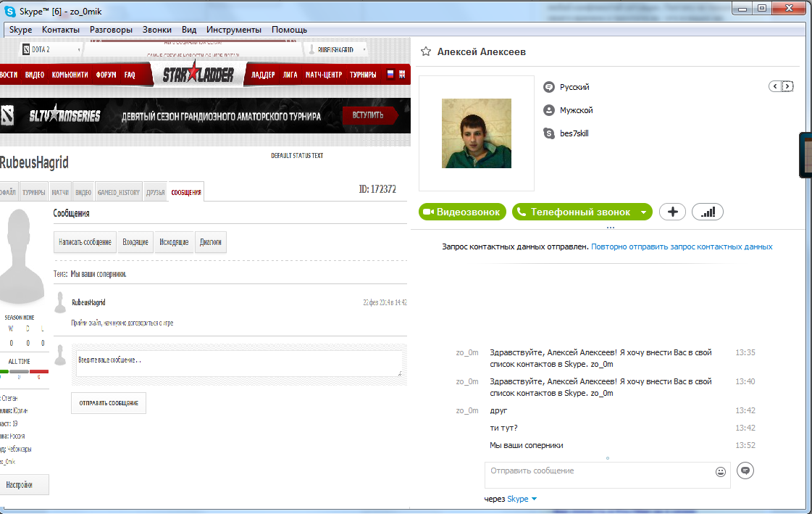Image resolution: width=812 pixels, height=514 pixels.
Task: Switch to the Сообщения tab
Action: click(186, 192)
